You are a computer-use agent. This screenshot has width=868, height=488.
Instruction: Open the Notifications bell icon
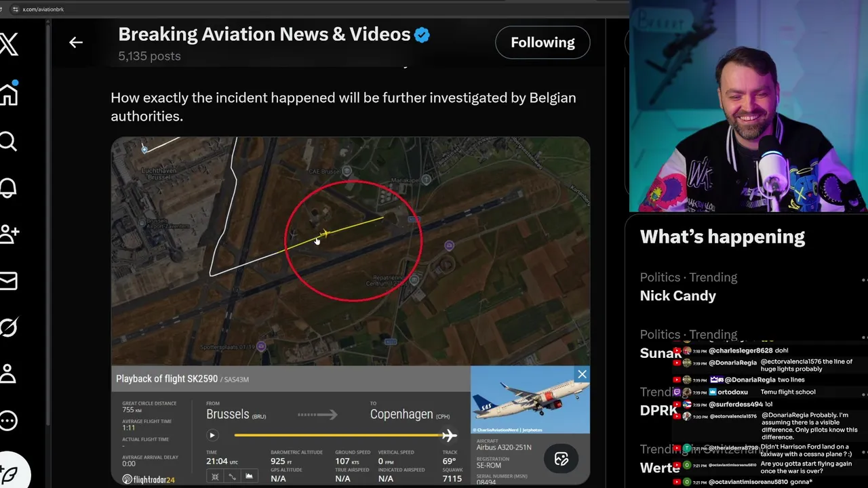coord(7,188)
